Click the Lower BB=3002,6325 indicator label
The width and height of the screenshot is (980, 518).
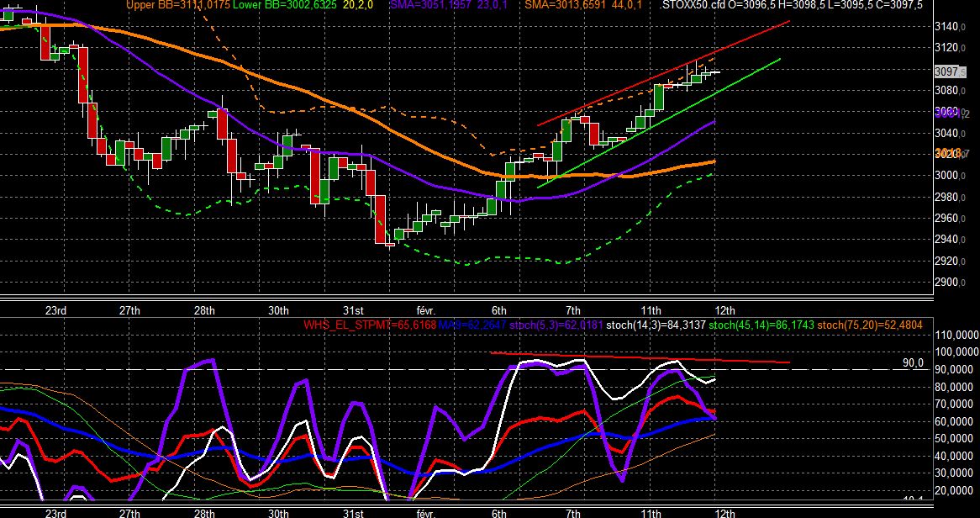pos(285,5)
